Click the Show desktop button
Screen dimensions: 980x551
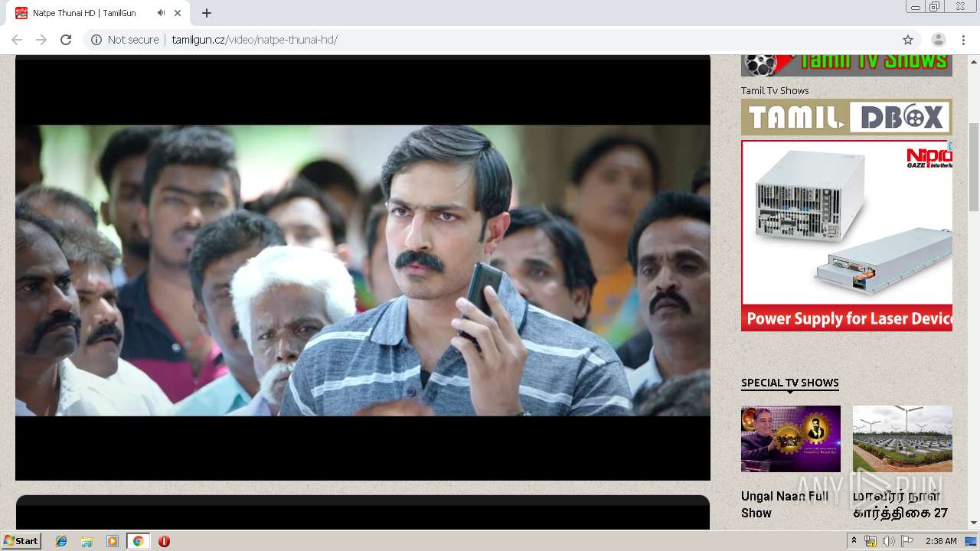click(972, 541)
